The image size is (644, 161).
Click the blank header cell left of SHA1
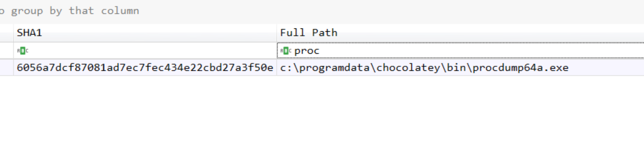7,33
